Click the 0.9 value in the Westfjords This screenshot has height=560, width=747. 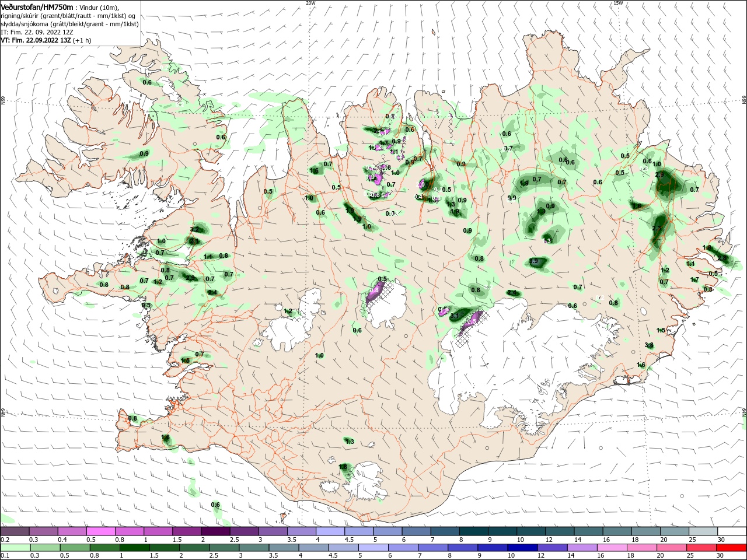(144, 153)
